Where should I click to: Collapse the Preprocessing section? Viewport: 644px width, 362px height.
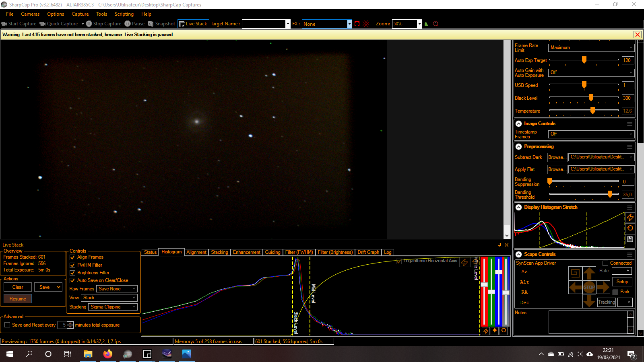coord(519,147)
